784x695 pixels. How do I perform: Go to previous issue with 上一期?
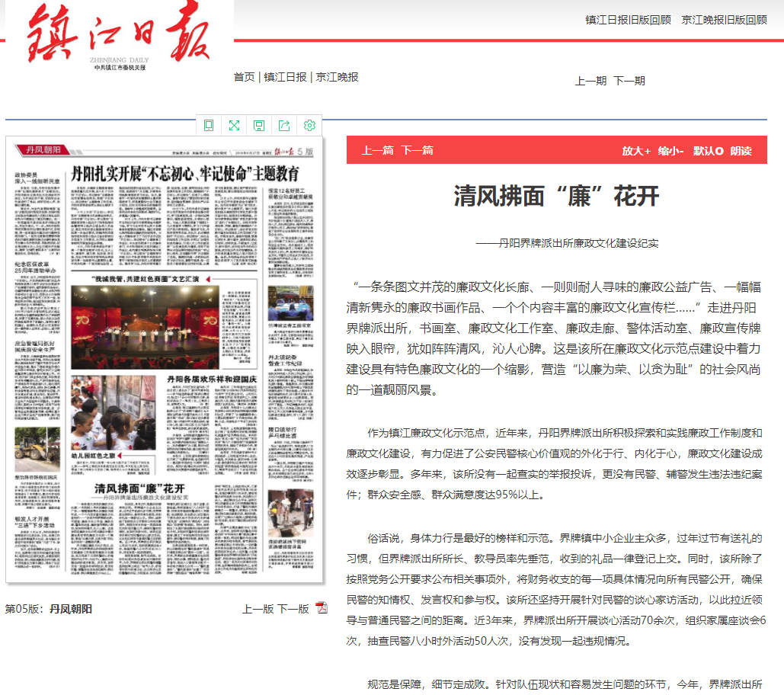[x=590, y=81]
